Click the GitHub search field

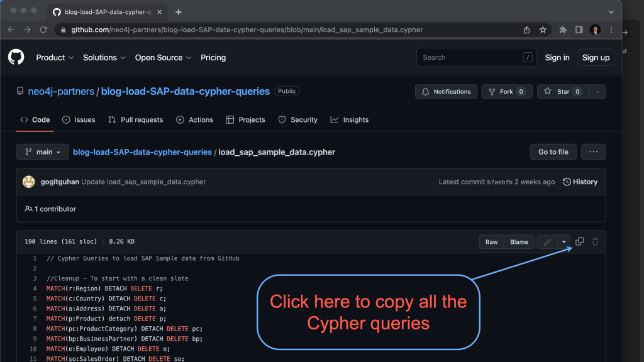[476, 57]
